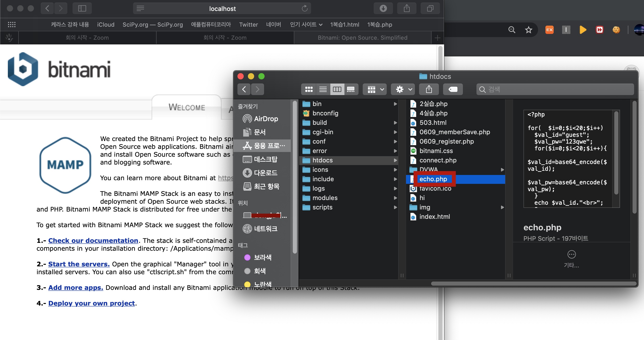Click the Finder share button
644x340 pixels.
click(429, 89)
